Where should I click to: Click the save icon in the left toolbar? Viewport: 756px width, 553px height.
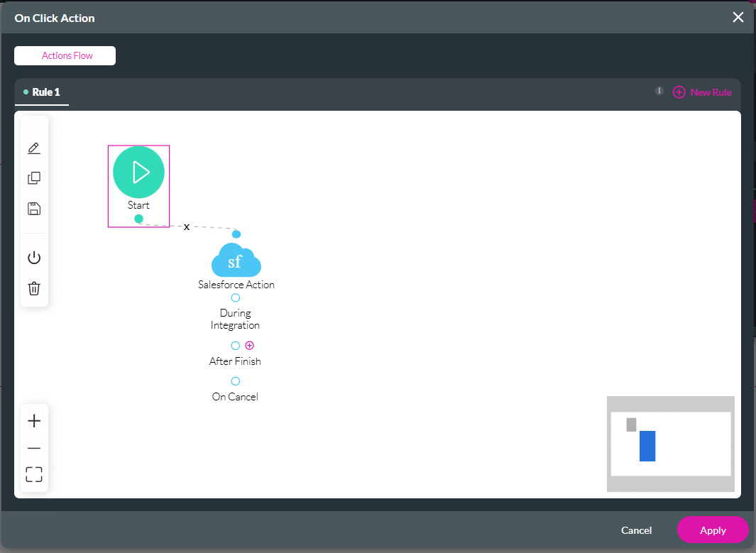click(x=34, y=209)
